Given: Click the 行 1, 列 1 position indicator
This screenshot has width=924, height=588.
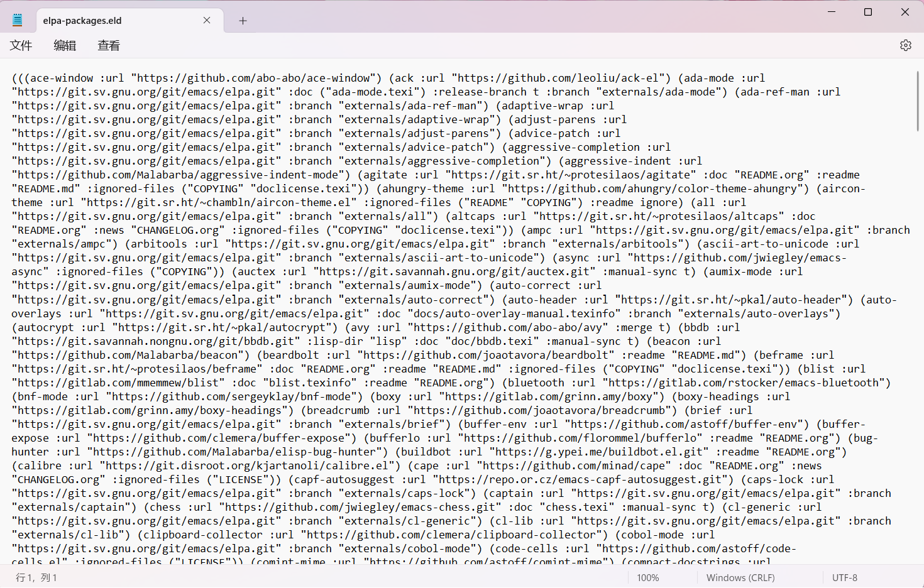Looking at the screenshot, I should [36, 577].
